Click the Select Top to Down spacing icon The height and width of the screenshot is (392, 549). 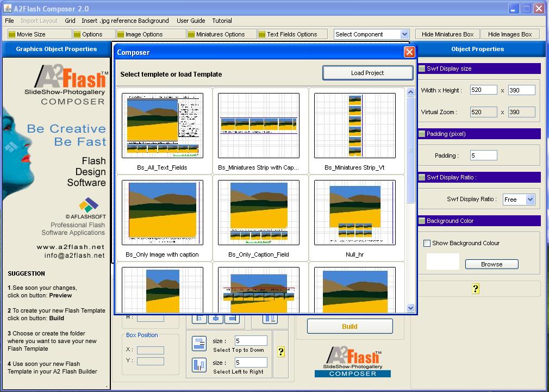(x=199, y=344)
